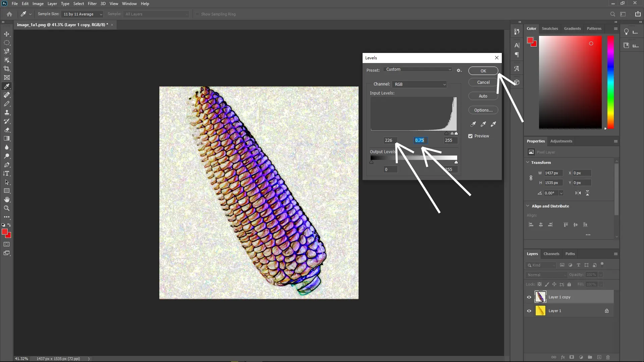Click the black point eyedropper in Levels
Screen dimensions: 644x362
pos(473,124)
